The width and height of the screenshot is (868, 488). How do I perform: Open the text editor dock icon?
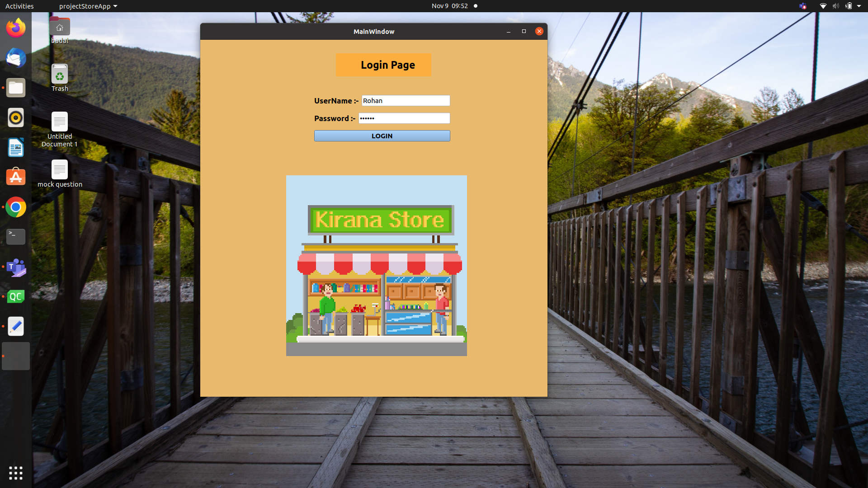[x=16, y=326]
